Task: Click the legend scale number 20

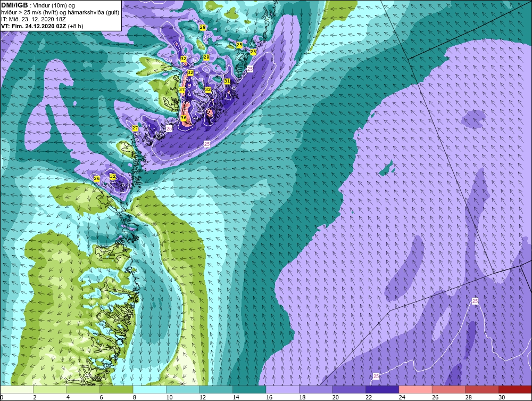Action: point(336,397)
